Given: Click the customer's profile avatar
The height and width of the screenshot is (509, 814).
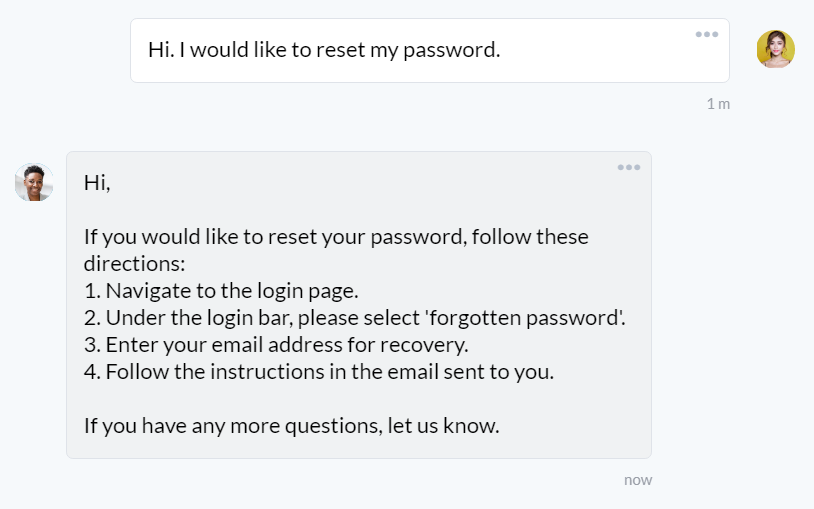Looking at the screenshot, I should [776, 49].
